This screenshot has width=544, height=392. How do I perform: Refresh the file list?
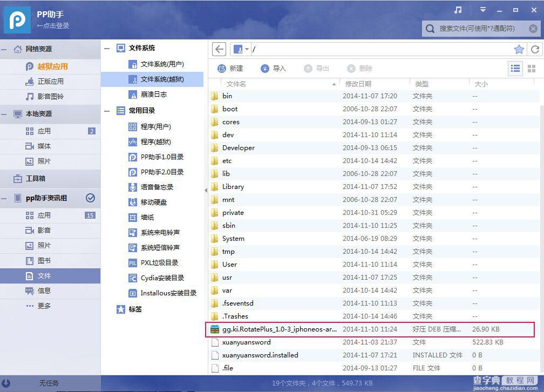[x=535, y=49]
